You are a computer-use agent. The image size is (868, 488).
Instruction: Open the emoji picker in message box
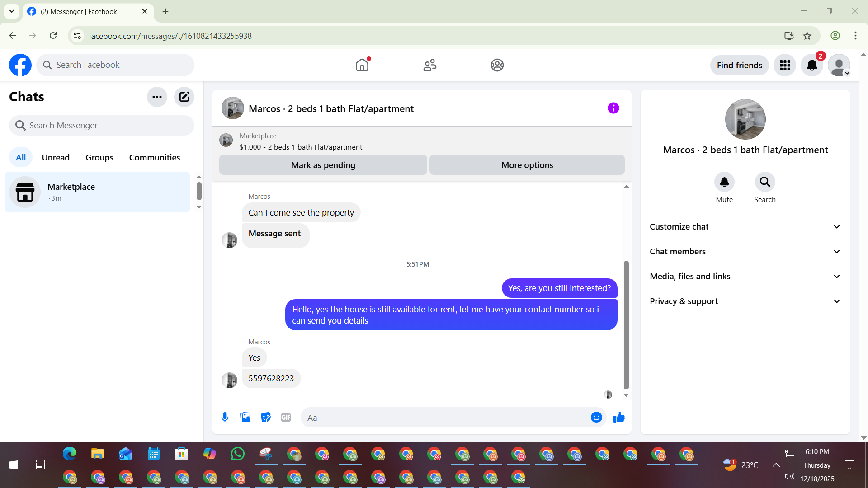[x=596, y=418]
